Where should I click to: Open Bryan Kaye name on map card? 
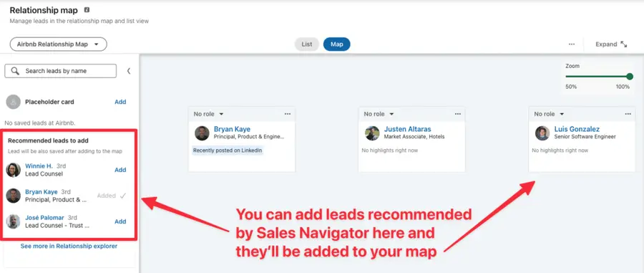click(232, 129)
